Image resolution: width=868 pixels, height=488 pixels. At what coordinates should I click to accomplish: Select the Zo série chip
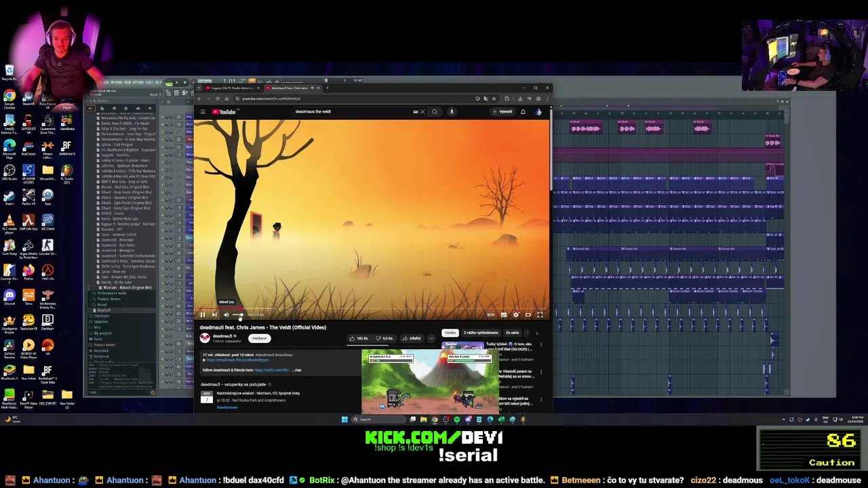pyautogui.click(x=512, y=333)
